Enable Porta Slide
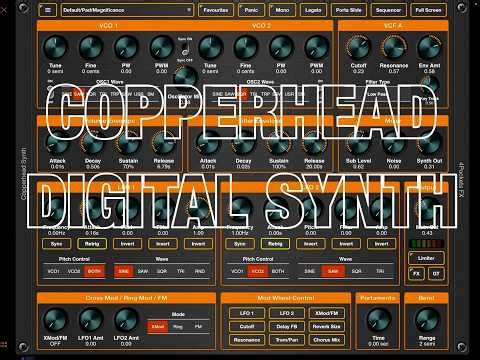 click(x=348, y=10)
